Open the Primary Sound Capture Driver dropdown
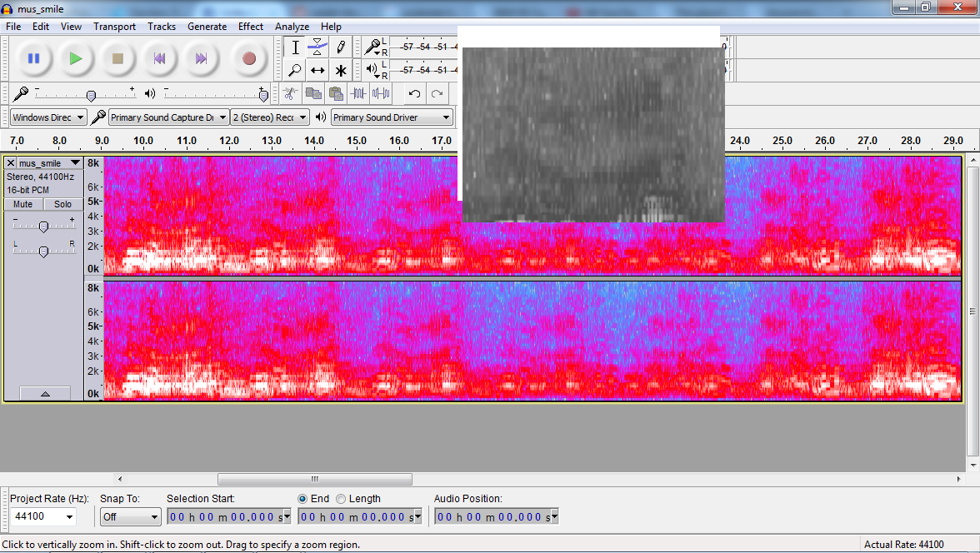The image size is (980, 553). point(168,117)
